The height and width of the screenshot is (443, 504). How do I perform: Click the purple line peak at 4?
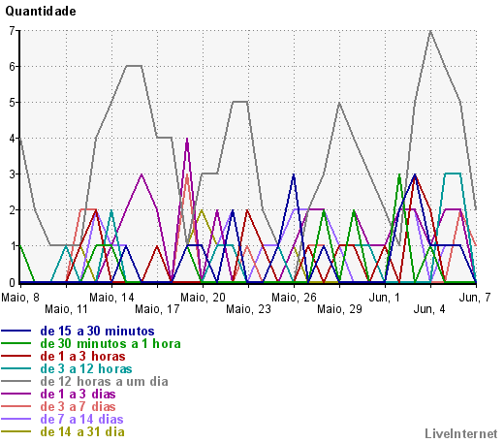click(x=187, y=139)
